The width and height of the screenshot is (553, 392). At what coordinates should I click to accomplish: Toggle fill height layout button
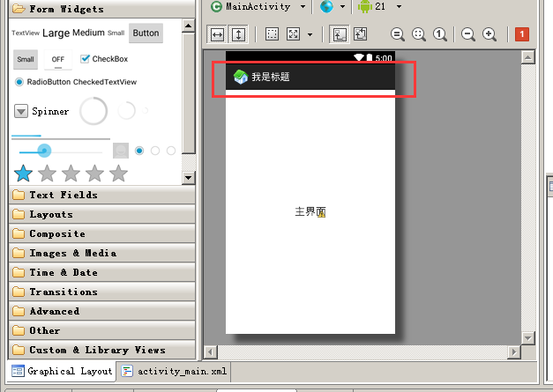tap(238, 34)
